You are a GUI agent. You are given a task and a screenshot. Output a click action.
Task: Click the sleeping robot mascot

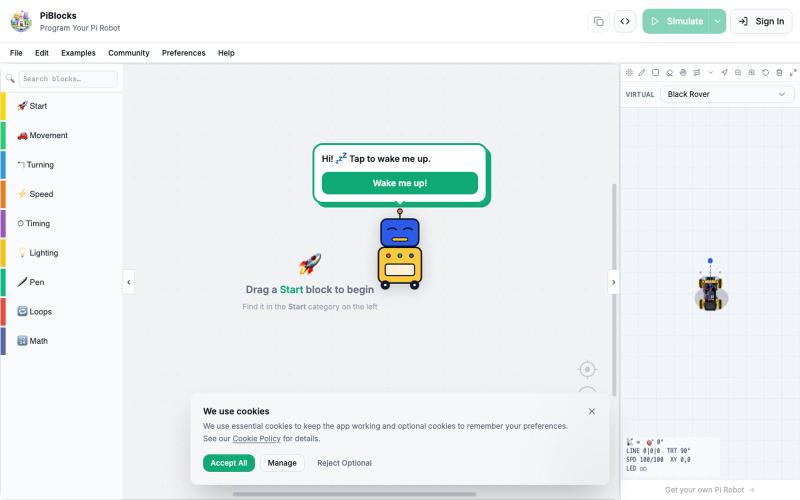pyautogui.click(x=399, y=249)
